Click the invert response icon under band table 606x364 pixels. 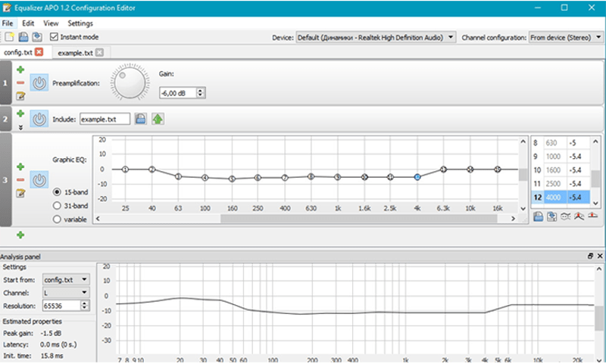pos(566,217)
